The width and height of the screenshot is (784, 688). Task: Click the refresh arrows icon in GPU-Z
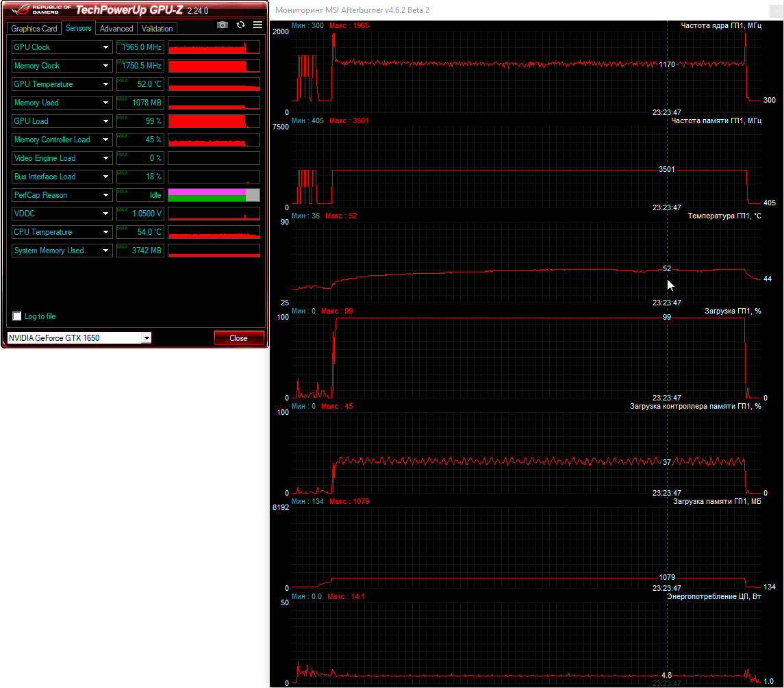pyautogui.click(x=240, y=25)
